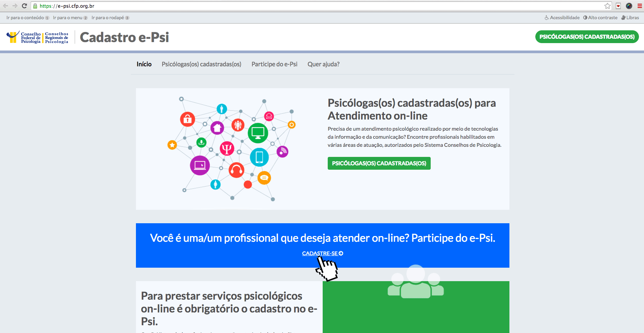Open the Libras sign language link
644x333 pixels.
tap(630, 18)
